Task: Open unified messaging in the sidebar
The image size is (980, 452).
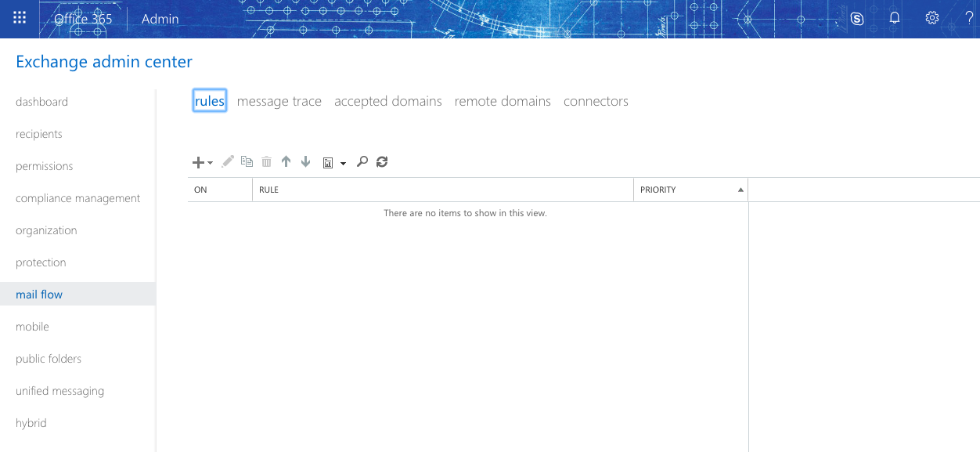Action: pos(59,391)
